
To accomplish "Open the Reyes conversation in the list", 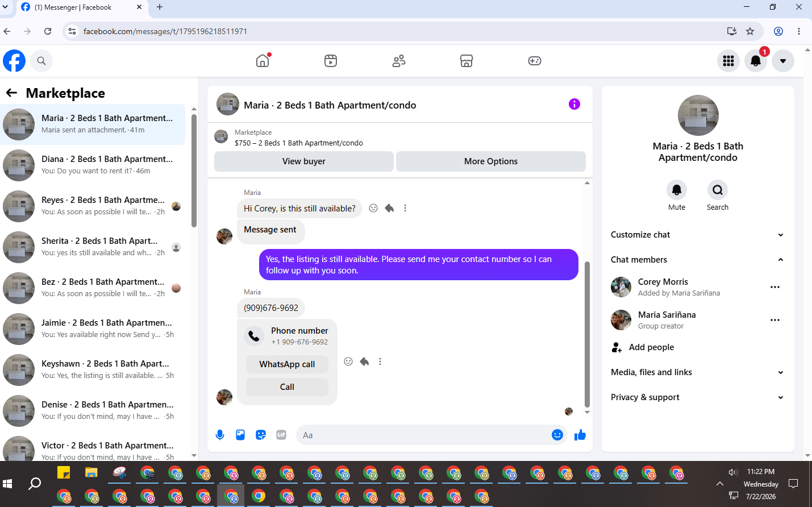I will (x=93, y=206).
